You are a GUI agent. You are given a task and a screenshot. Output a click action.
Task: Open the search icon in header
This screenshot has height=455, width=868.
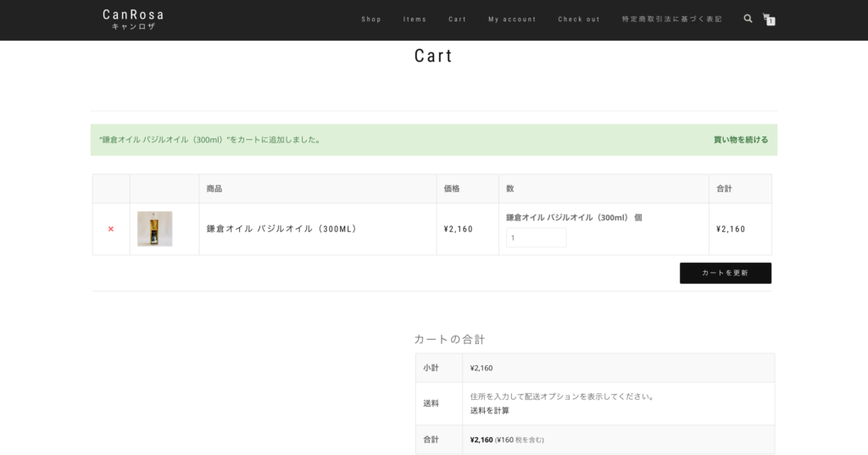tap(748, 19)
